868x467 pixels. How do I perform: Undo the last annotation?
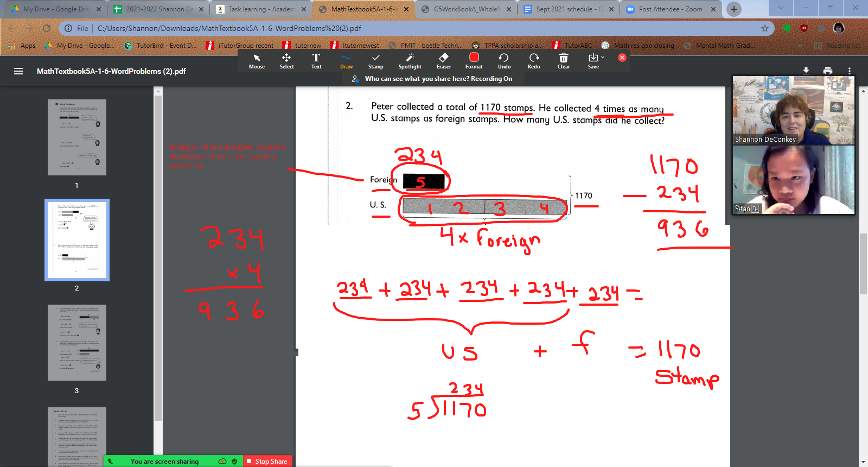click(x=504, y=61)
